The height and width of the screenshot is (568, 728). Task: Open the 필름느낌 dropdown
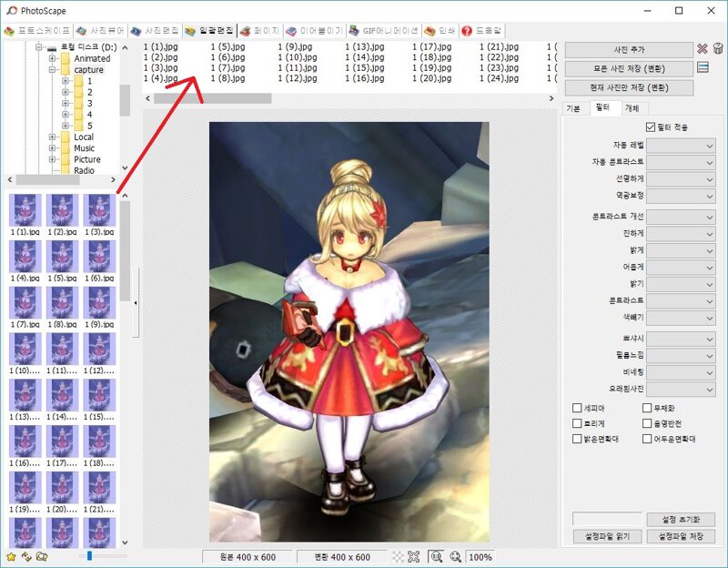coord(681,355)
